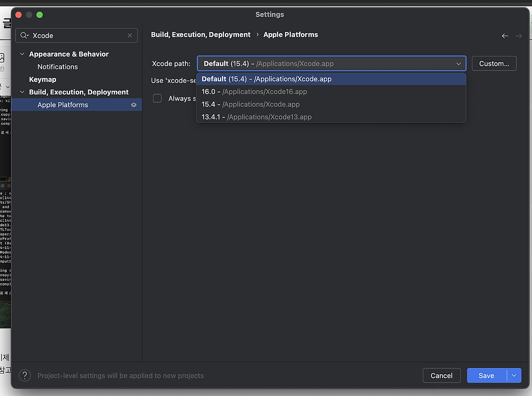The width and height of the screenshot is (532, 396).
Task: Close the Settings window
Action: click(18, 15)
